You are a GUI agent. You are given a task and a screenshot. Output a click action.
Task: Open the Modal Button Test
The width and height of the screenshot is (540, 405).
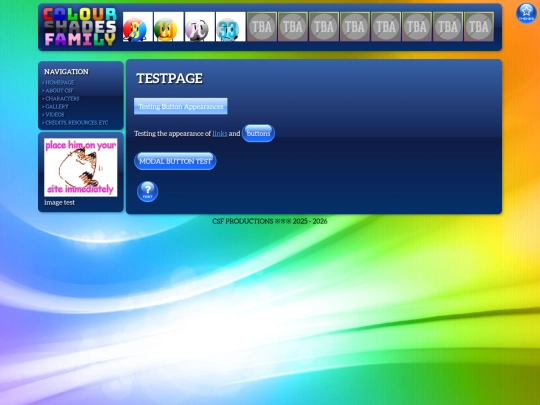(175, 161)
